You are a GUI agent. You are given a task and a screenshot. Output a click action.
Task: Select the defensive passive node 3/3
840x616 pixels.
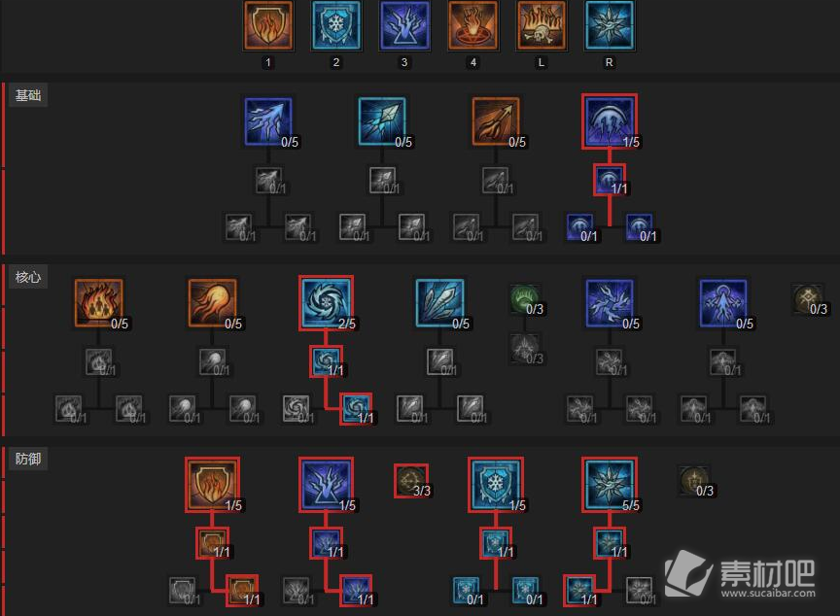[x=411, y=481]
